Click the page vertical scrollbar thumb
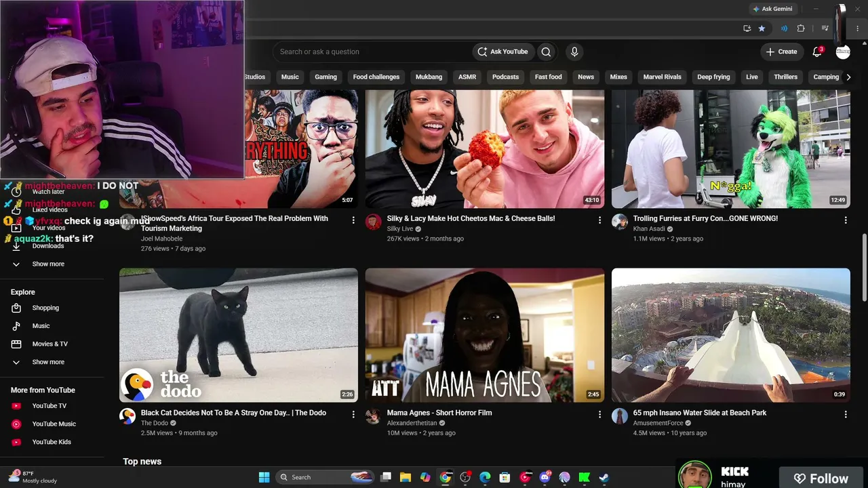 tap(864, 268)
